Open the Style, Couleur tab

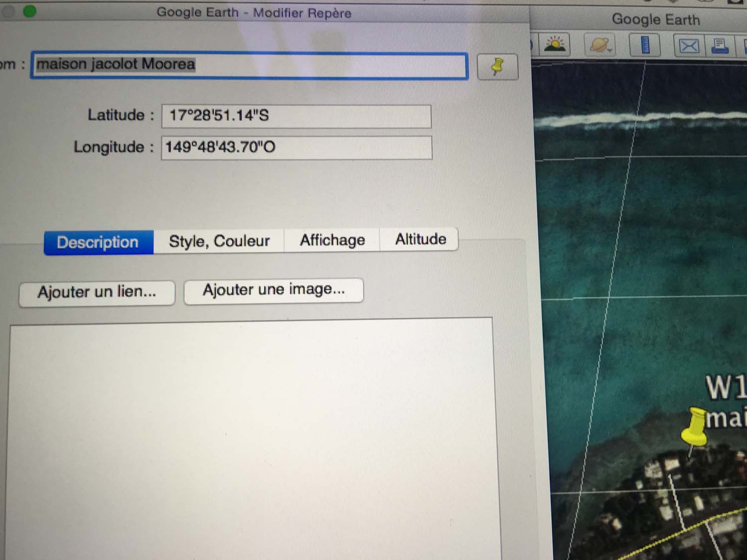pos(219,241)
